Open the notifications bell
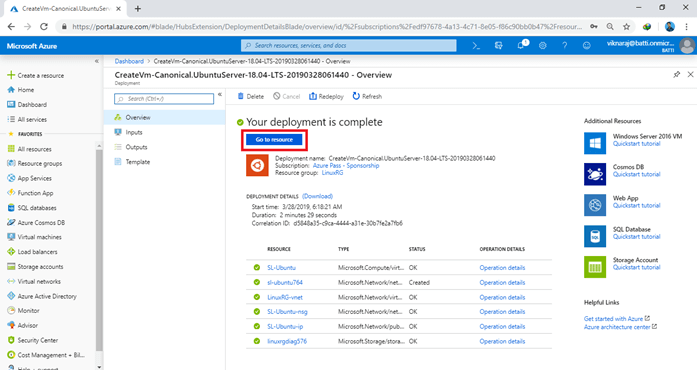697x370 pixels. pos(521,45)
